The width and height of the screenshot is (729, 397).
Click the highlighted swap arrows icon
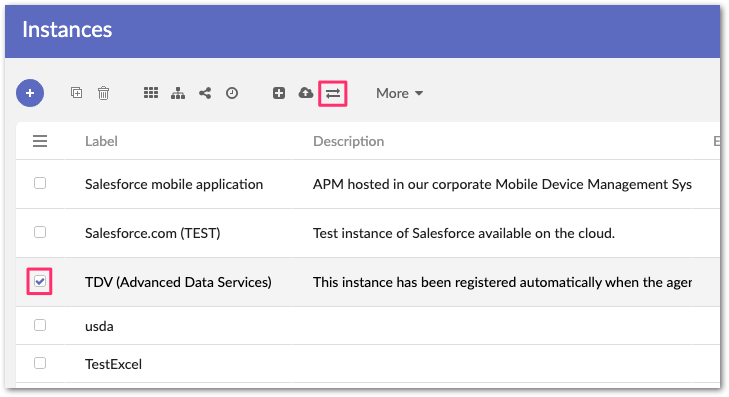(333, 93)
